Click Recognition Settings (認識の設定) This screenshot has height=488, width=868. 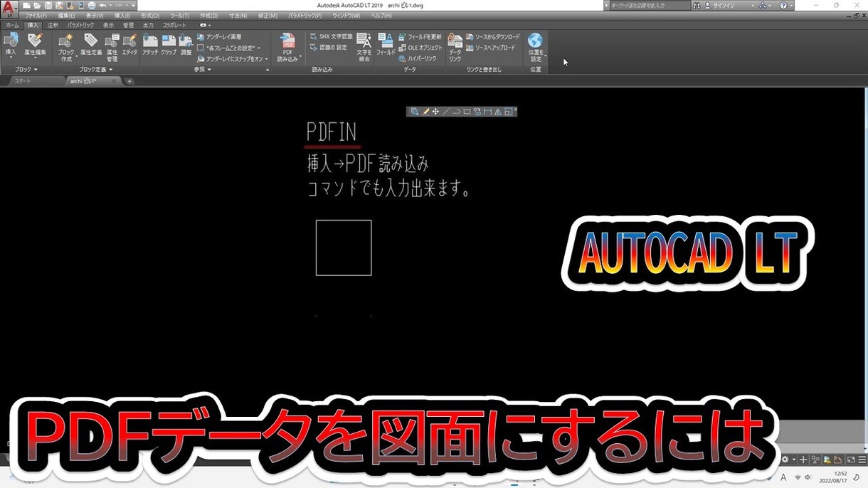point(328,47)
